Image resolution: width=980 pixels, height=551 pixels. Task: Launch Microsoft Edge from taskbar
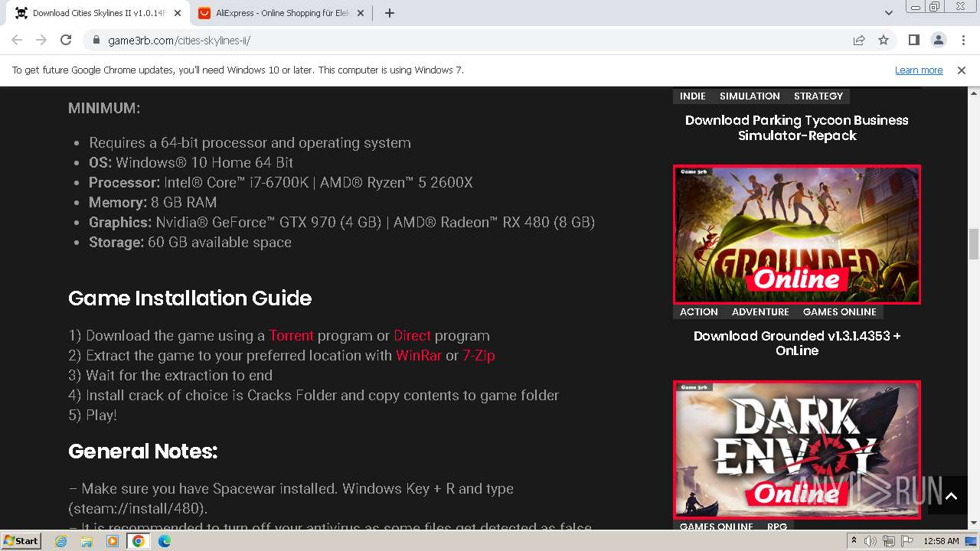[165, 541]
